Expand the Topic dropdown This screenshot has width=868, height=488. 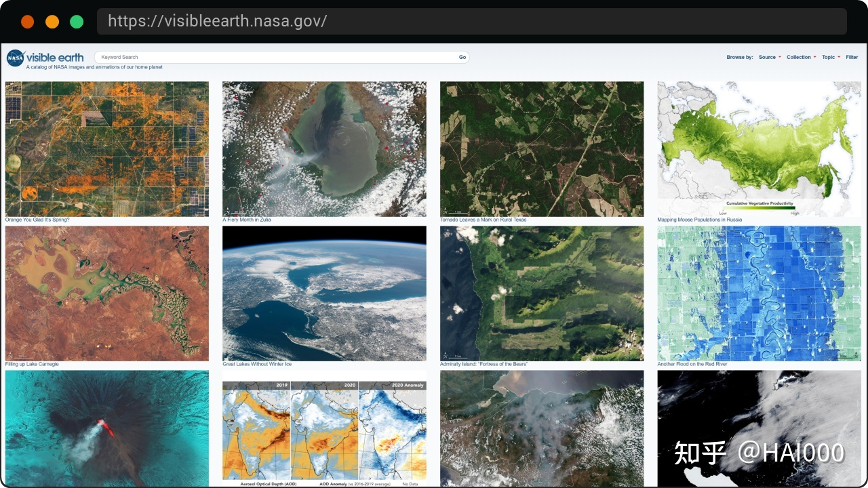[x=831, y=58]
